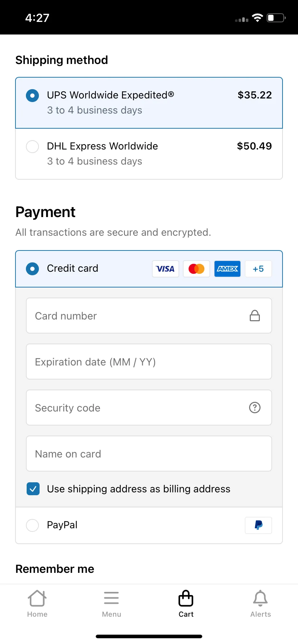Tap the Amex card logo

tap(227, 269)
